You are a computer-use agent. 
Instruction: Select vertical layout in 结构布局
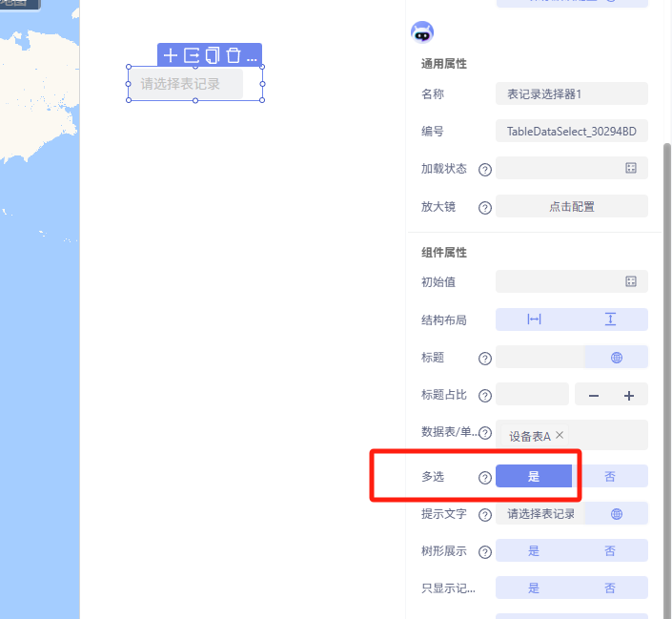610,320
